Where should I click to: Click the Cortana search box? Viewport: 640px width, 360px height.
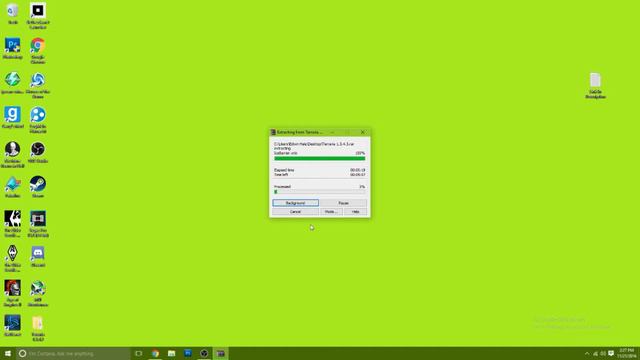pos(73,353)
